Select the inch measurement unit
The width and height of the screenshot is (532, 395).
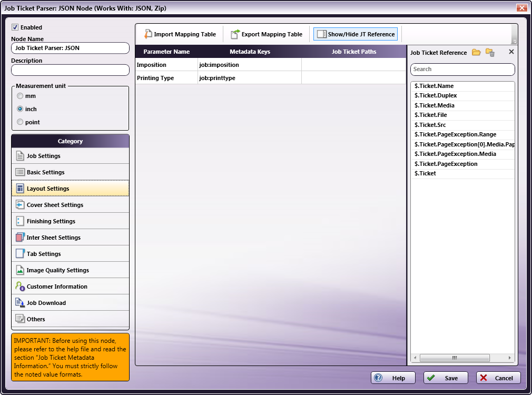click(x=20, y=109)
